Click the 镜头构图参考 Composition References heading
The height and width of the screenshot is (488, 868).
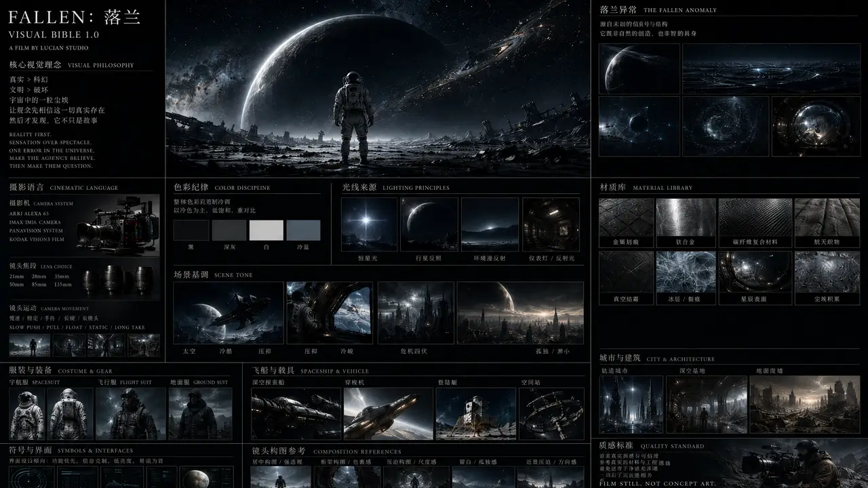click(326, 451)
